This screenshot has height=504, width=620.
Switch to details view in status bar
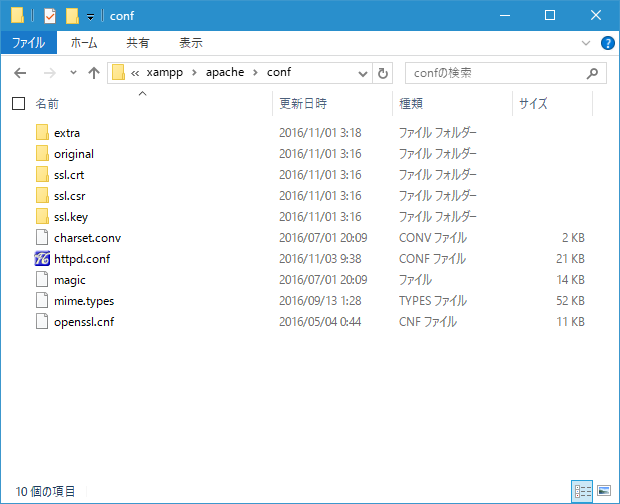(582, 491)
